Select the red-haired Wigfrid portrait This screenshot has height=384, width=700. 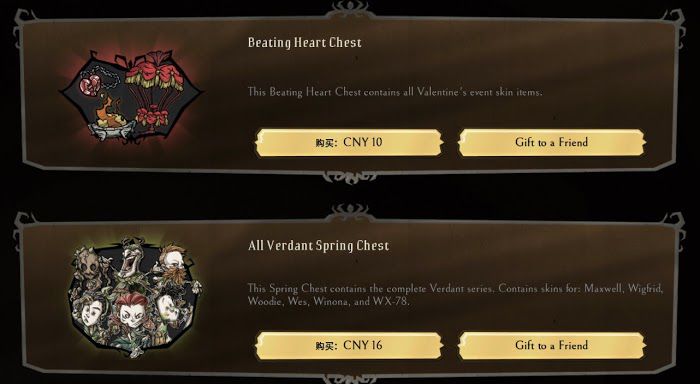tap(132, 313)
